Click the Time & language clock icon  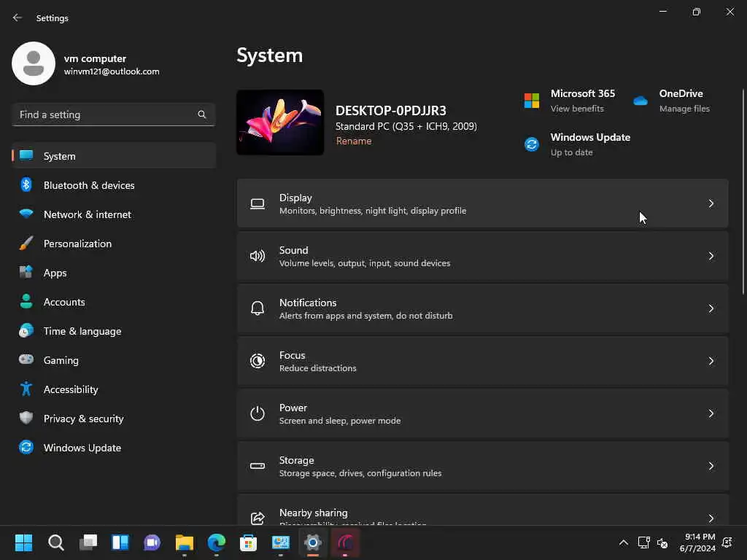26,330
